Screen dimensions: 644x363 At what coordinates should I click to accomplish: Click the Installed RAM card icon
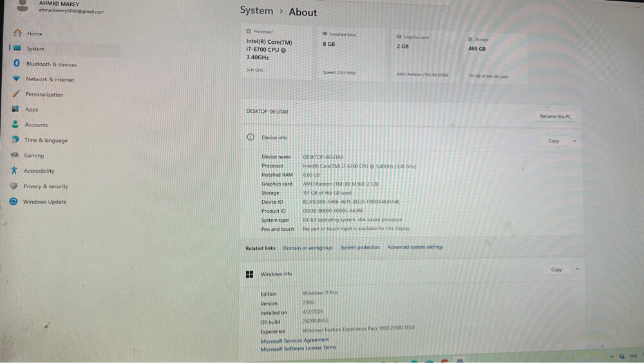325,34
